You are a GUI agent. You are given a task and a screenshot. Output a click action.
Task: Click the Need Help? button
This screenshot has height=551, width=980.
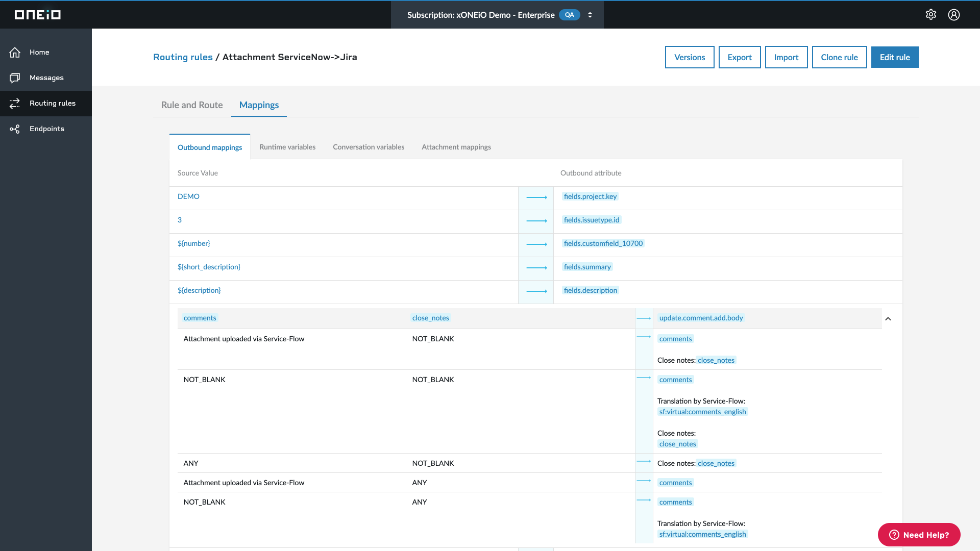coord(919,535)
